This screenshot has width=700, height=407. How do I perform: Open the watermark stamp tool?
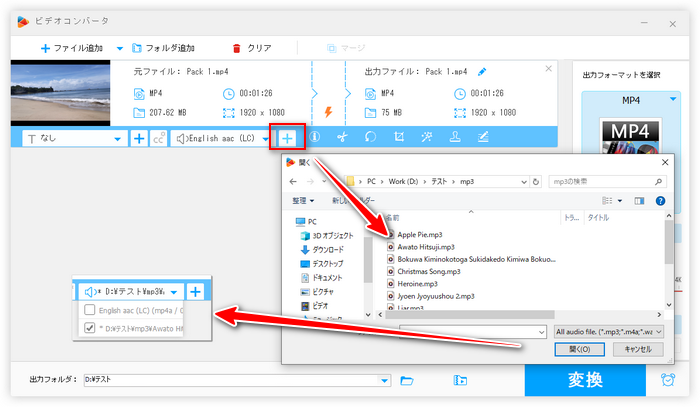[x=455, y=137]
